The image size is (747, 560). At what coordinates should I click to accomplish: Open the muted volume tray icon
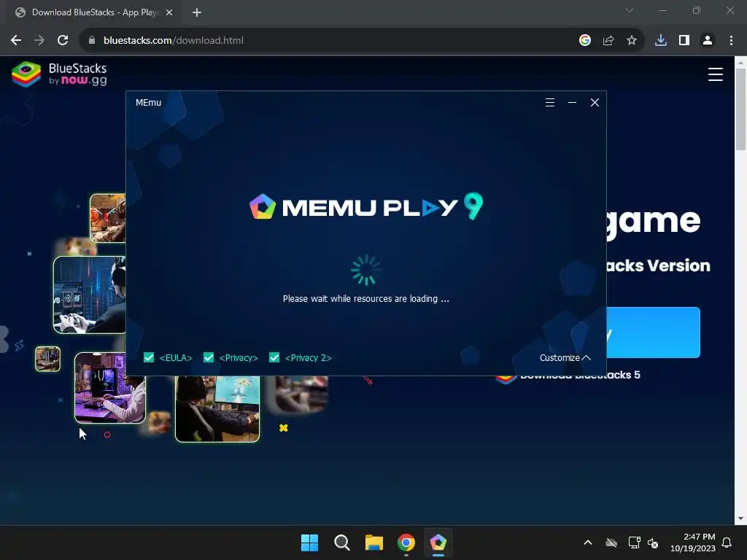(x=653, y=542)
